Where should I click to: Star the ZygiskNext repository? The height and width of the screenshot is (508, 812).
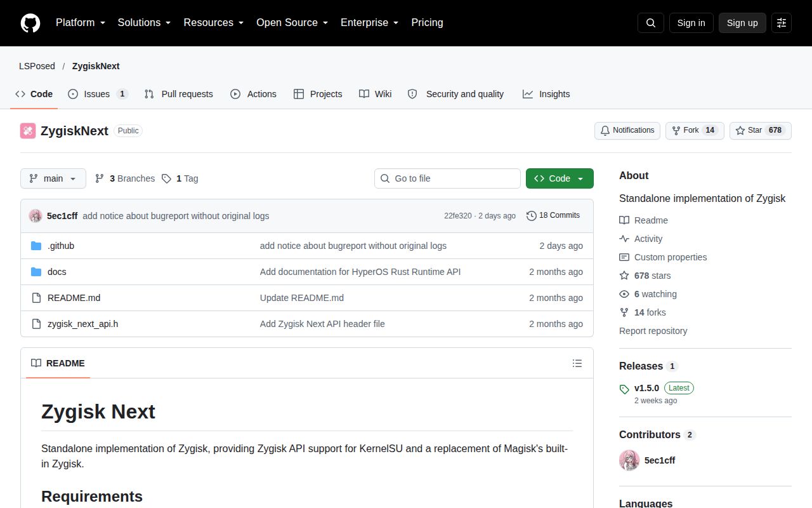click(761, 130)
